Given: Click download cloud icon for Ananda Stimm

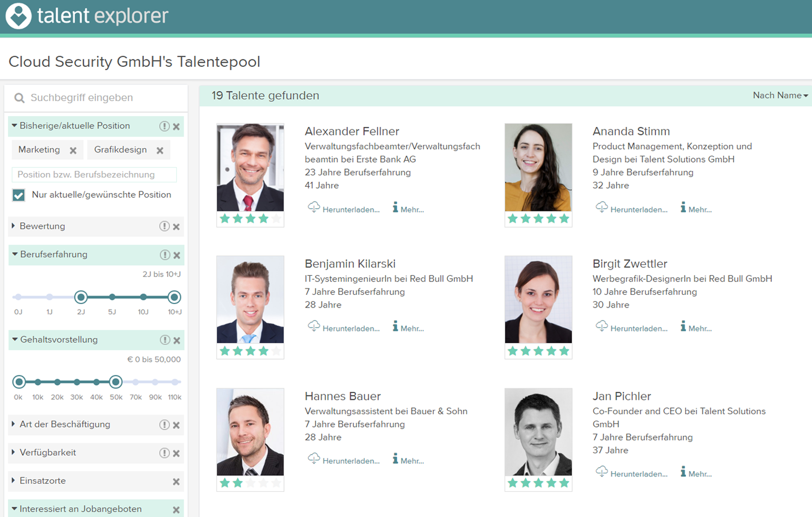Looking at the screenshot, I should [602, 207].
